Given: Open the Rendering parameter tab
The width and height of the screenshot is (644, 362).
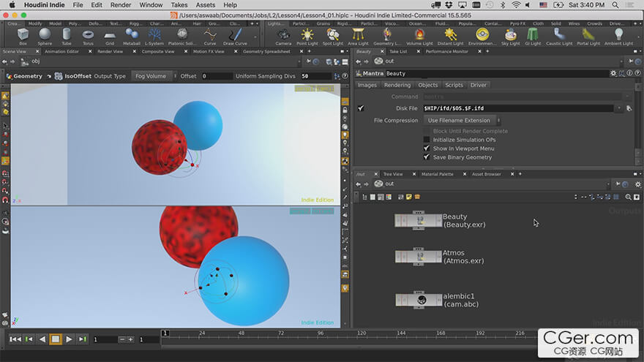Looking at the screenshot, I should click(x=397, y=85).
